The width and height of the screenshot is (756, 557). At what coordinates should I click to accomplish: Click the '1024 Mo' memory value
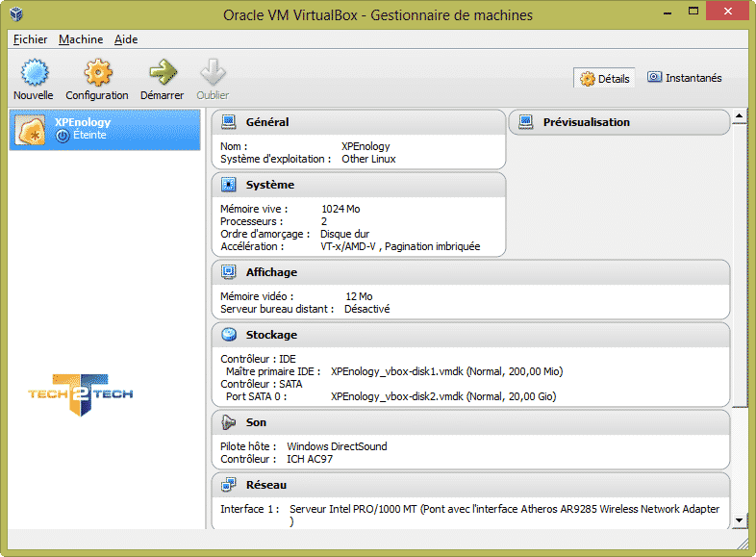[340, 209]
